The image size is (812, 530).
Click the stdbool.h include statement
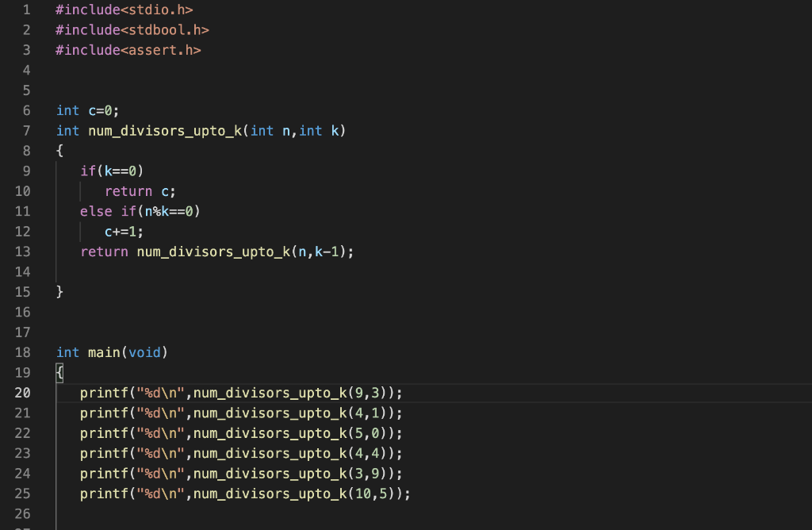(x=131, y=29)
